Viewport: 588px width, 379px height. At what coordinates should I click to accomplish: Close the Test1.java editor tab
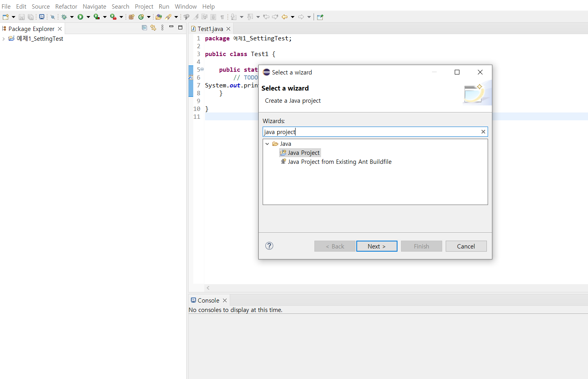(x=229, y=29)
